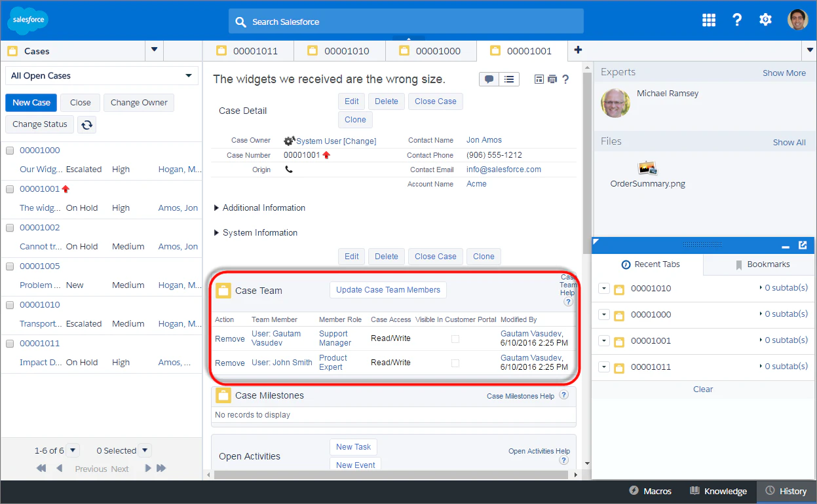Switch to tab 00001010
Image resolution: width=817 pixels, height=504 pixels.
pyautogui.click(x=339, y=50)
